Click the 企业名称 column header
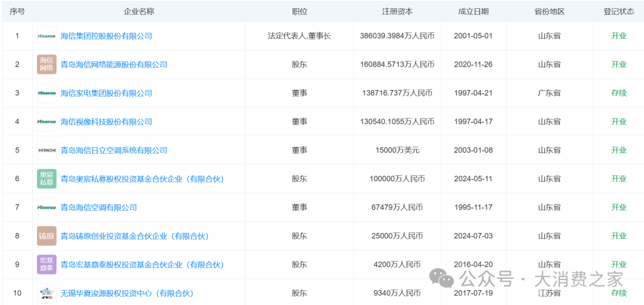 pyautogui.click(x=139, y=11)
